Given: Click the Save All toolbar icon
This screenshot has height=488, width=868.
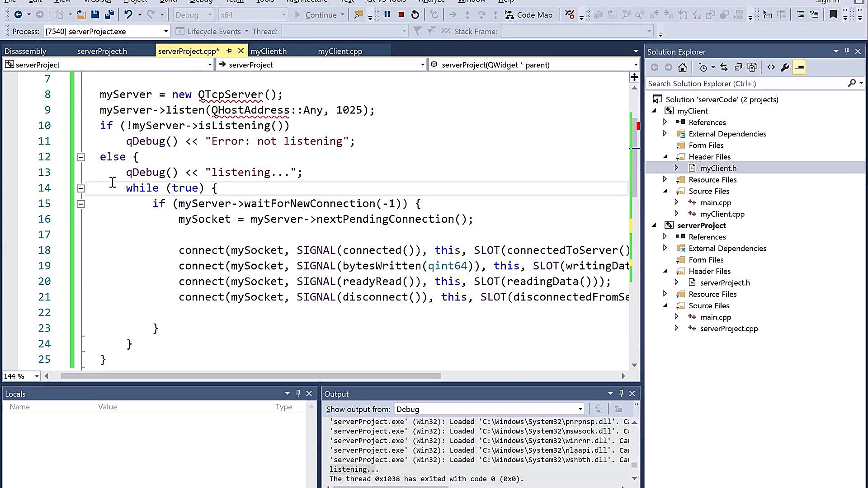Looking at the screenshot, I should click(x=109, y=14).
